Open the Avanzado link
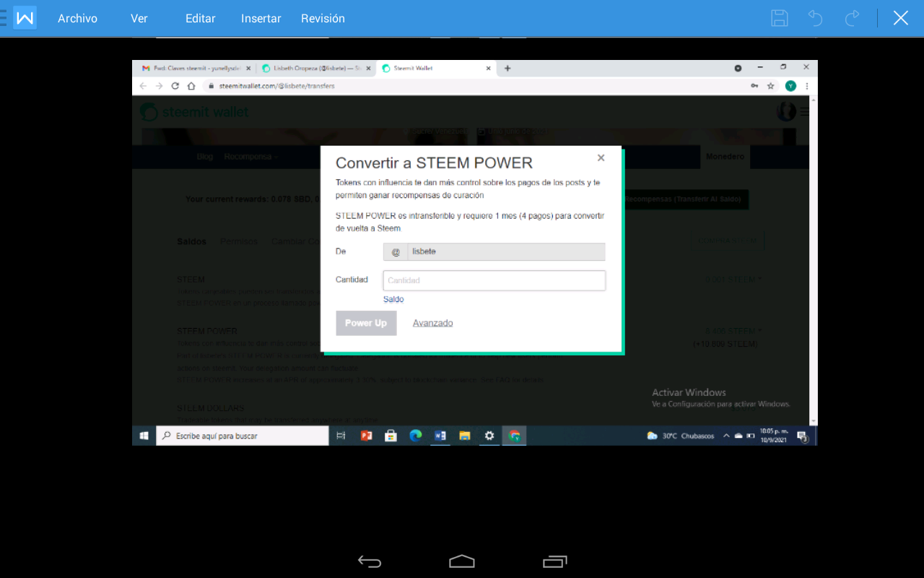 click(433, 323)
